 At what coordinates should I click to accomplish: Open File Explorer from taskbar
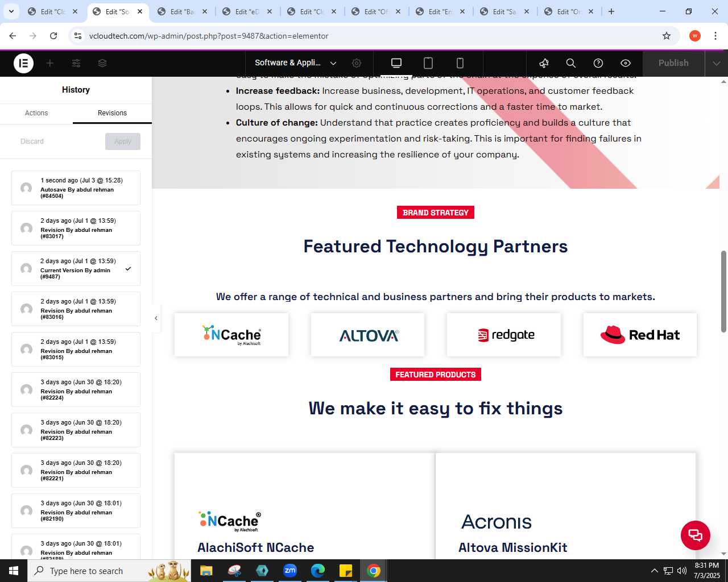(206, 571)
